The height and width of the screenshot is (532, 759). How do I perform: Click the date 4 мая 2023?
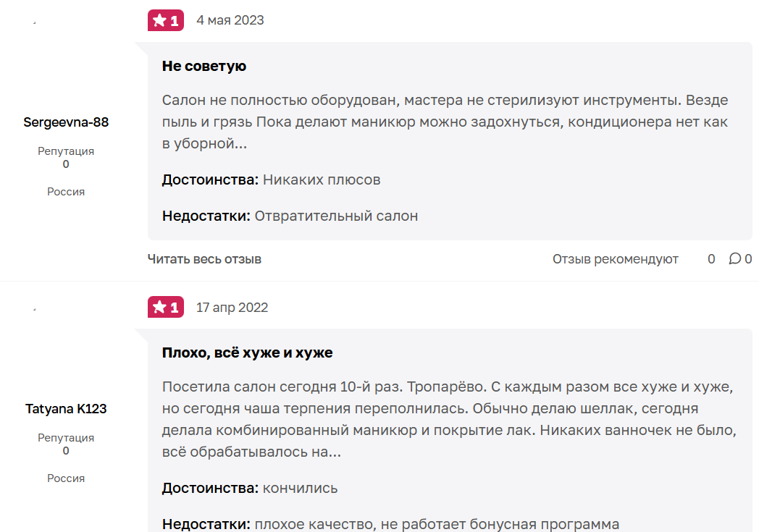pyautogui.click(x=230, y=20)
